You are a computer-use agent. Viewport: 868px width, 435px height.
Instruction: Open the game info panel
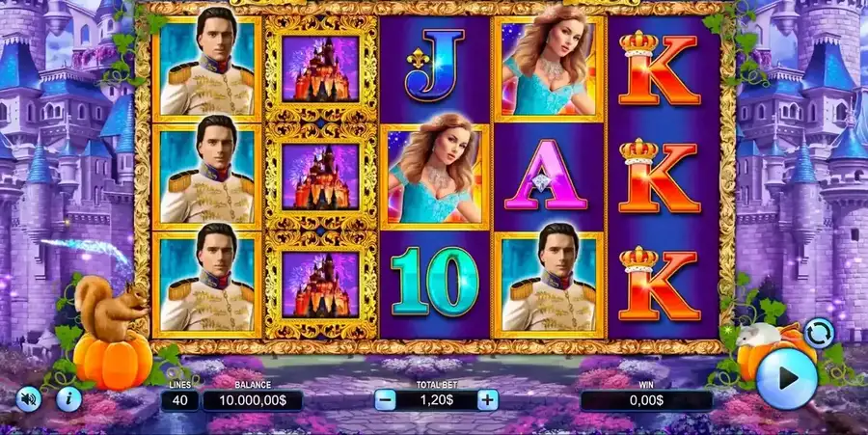click(x=68, y=398)
